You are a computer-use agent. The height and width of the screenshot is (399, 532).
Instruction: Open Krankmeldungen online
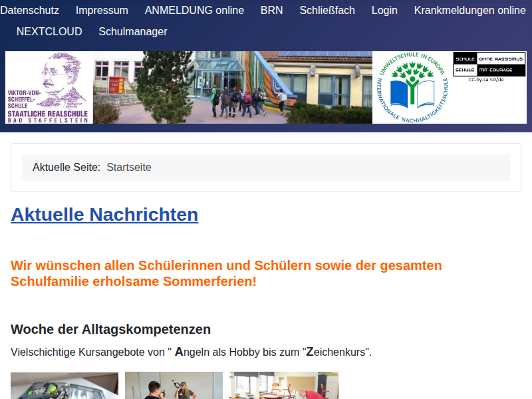[470, 10]
